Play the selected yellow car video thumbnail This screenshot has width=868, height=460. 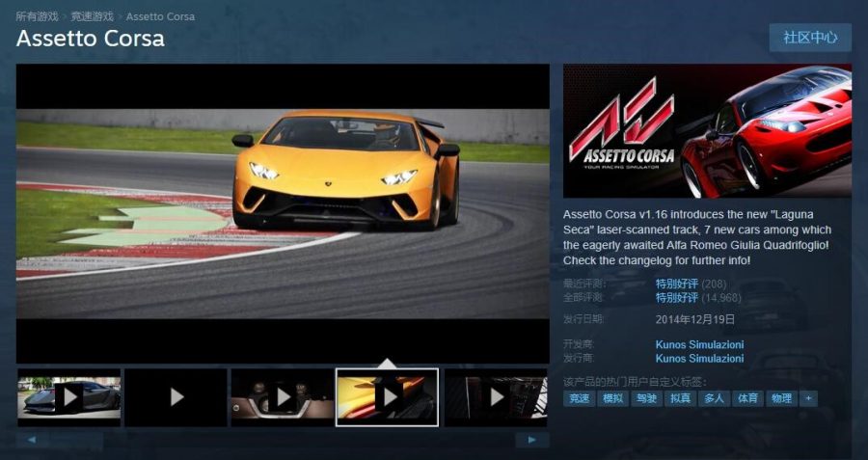[x=388, y=397]
